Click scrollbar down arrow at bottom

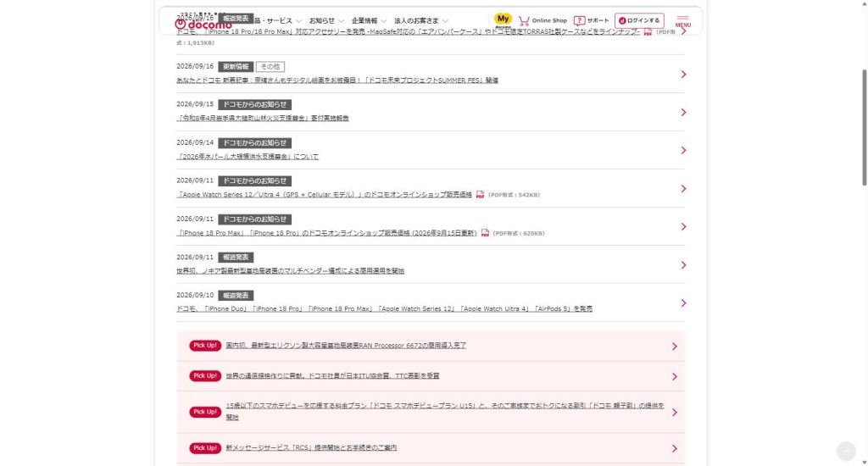[864, 463]
